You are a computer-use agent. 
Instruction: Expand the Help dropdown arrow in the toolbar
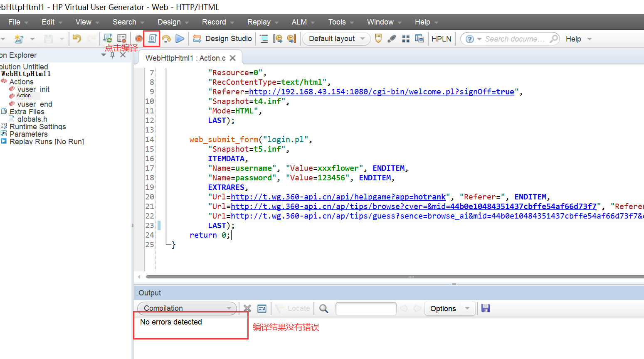pyautogui.click(x=590, y=39)
